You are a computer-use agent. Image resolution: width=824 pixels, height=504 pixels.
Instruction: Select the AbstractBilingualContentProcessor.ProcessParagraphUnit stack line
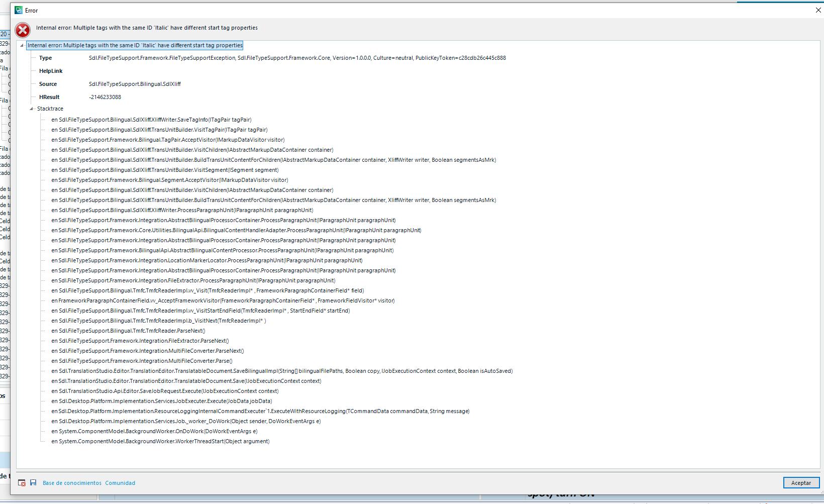(223, 250)
